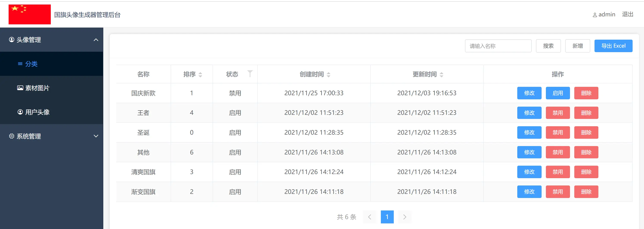
Task: Click the 操作 column header
Action: tap(558, 74)
